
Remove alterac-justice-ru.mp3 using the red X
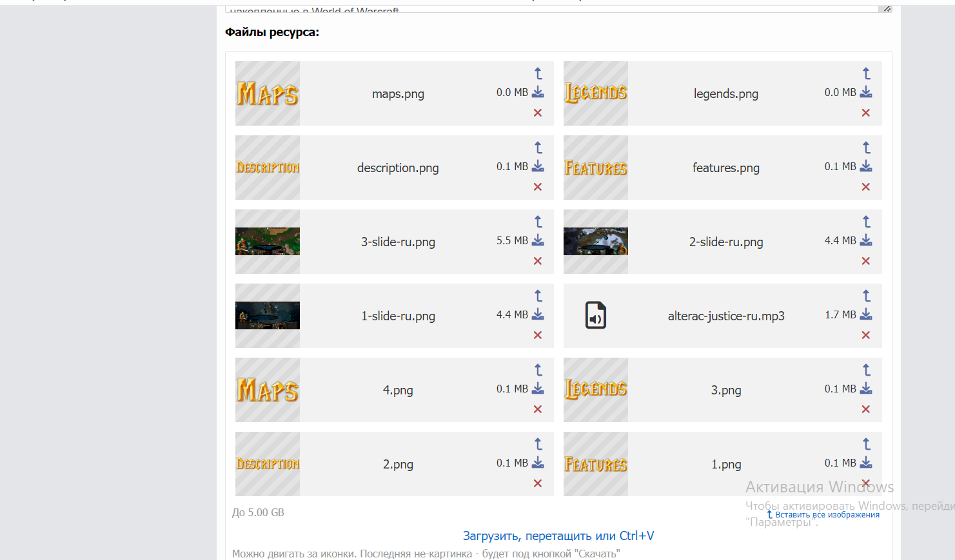tap(866, 335)
